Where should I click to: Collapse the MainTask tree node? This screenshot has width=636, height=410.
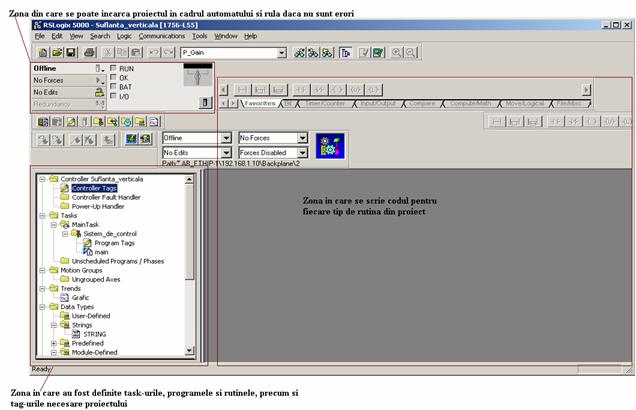point(54,225)
